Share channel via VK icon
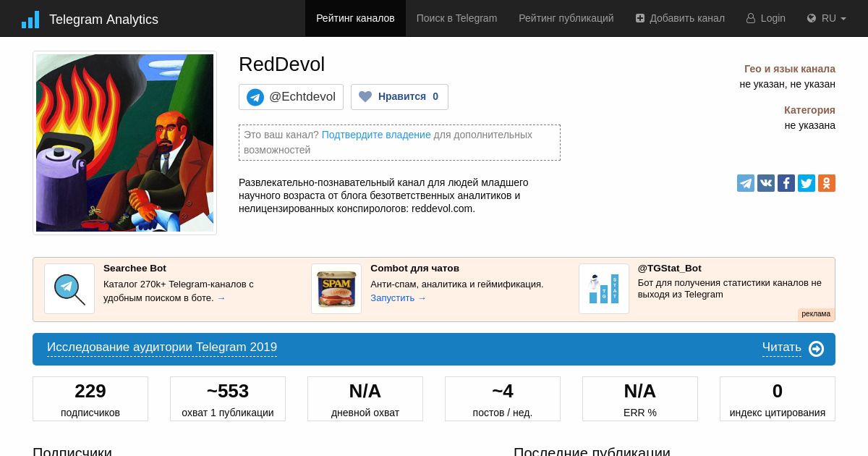868x456 pixels. [766, 183]
